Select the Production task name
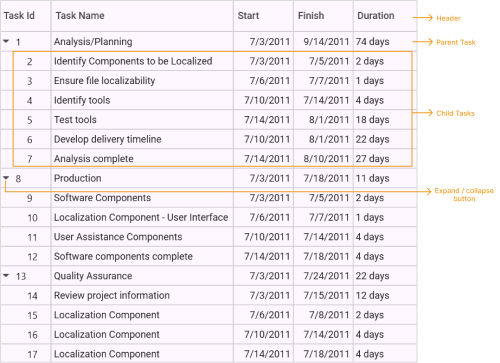This screenshot has width=500, height=363. tap(78, 178)
